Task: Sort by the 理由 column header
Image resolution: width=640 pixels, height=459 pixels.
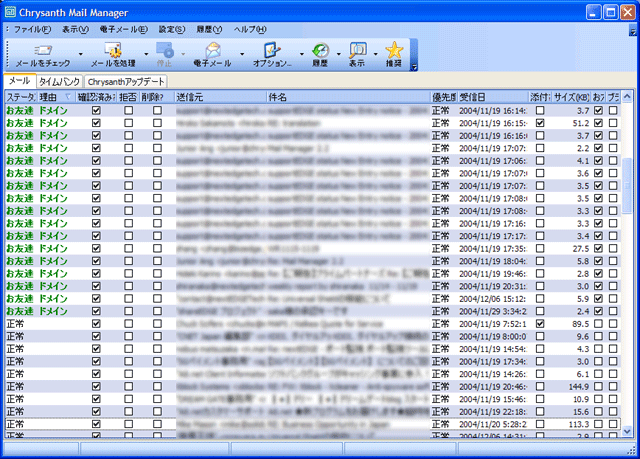Action: [56, 97]
